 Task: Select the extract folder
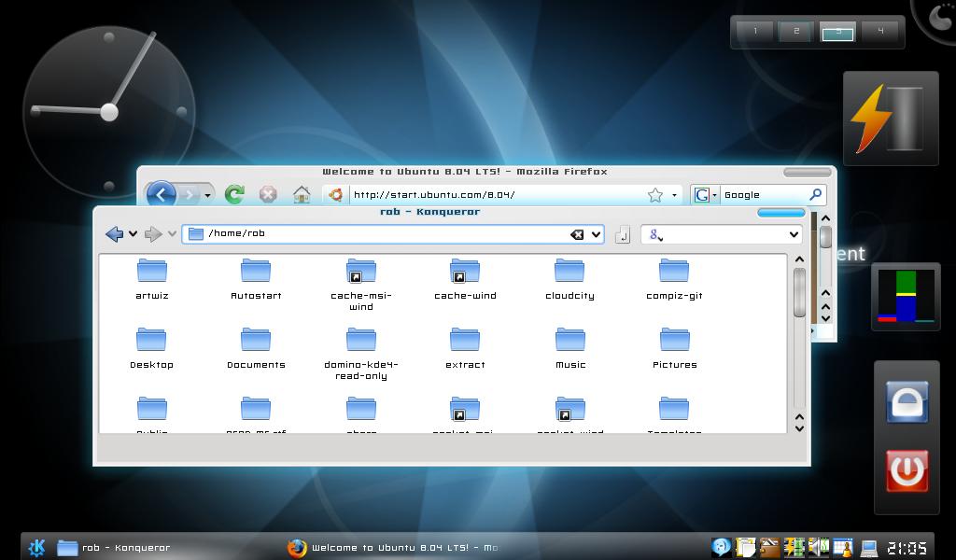pyautogui.click(x=465, y=348)
